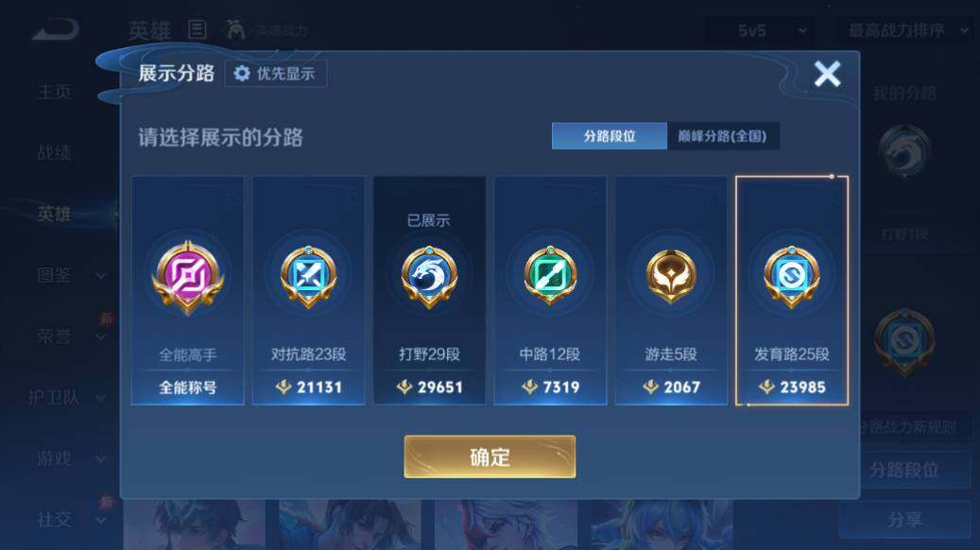
Task: Choose the 对抗路23段 crossed-swords badge
Action: (308, 276)
